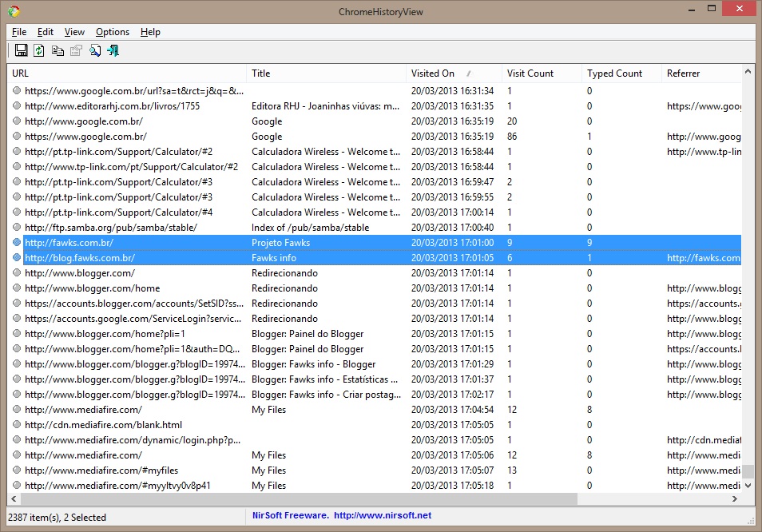The image size is (762, 532).
Task: Click the icon beside https://www.google.com.br/ row
Action: 17,136
